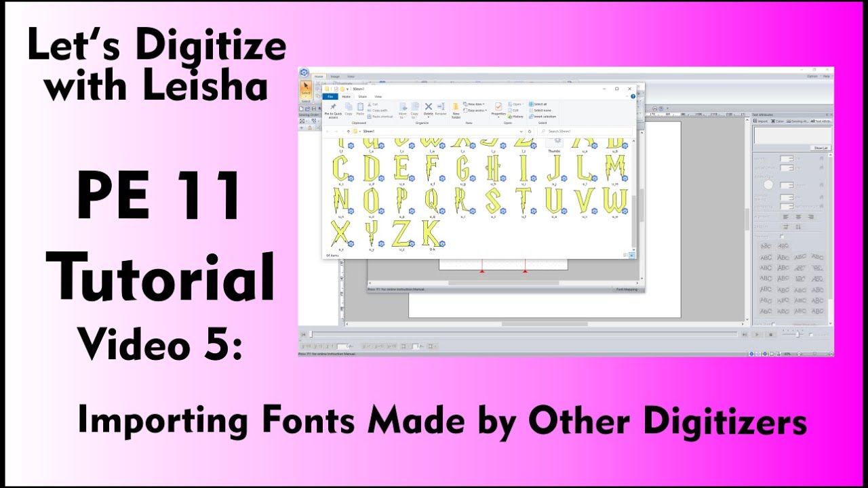Open the Move to dropdown
Image resolution: width=868 pixels, height=488 pixels.
pos(403,110)
